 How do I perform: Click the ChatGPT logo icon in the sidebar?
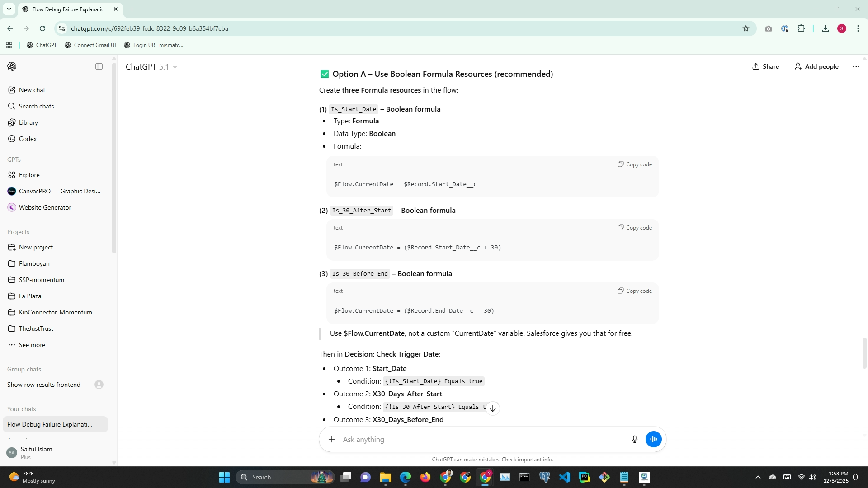pyautogui.click(x=12, y=66)
